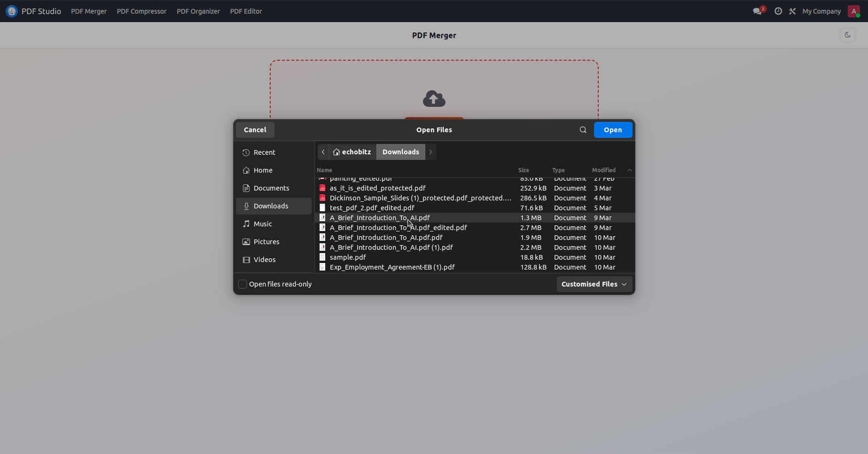This screenshot has height=454, width=868.
Task: Toggle dark mode moon icon
Action: 848,35
